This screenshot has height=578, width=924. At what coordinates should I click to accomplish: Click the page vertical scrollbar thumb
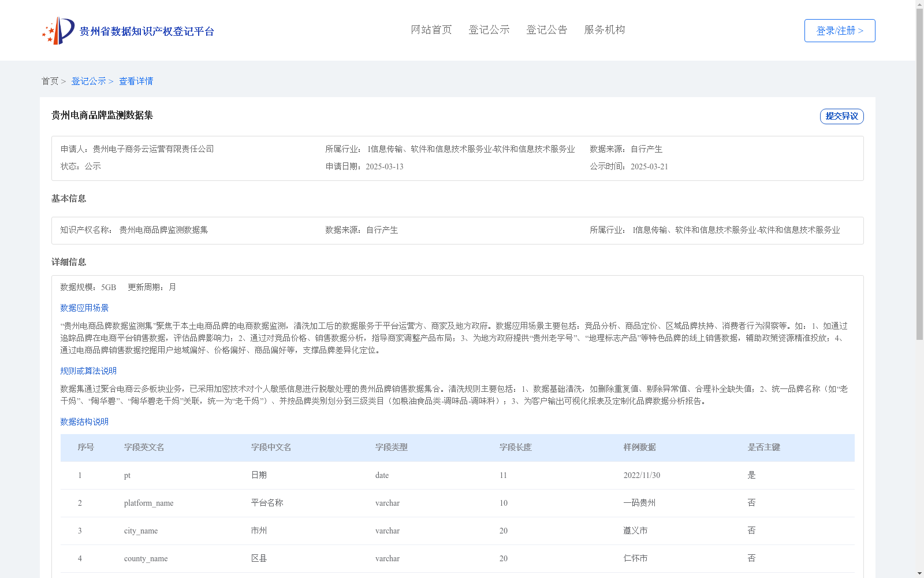(x=919, y=175)
